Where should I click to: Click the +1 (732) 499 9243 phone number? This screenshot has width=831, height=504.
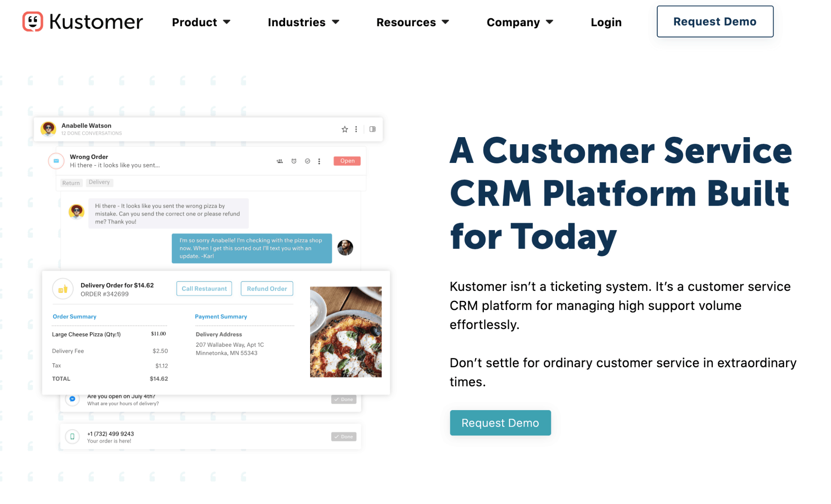111,434
